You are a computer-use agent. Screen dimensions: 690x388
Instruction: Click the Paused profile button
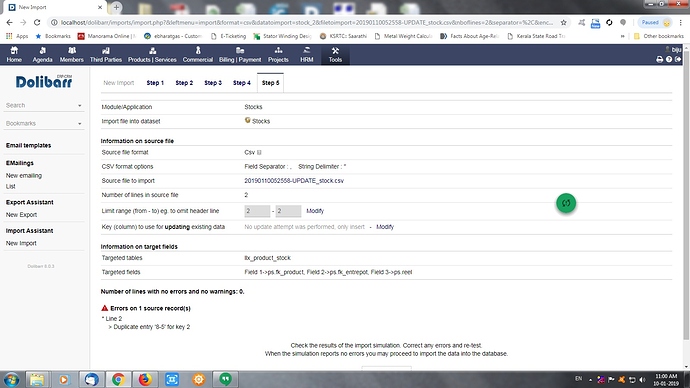(655, 22)
